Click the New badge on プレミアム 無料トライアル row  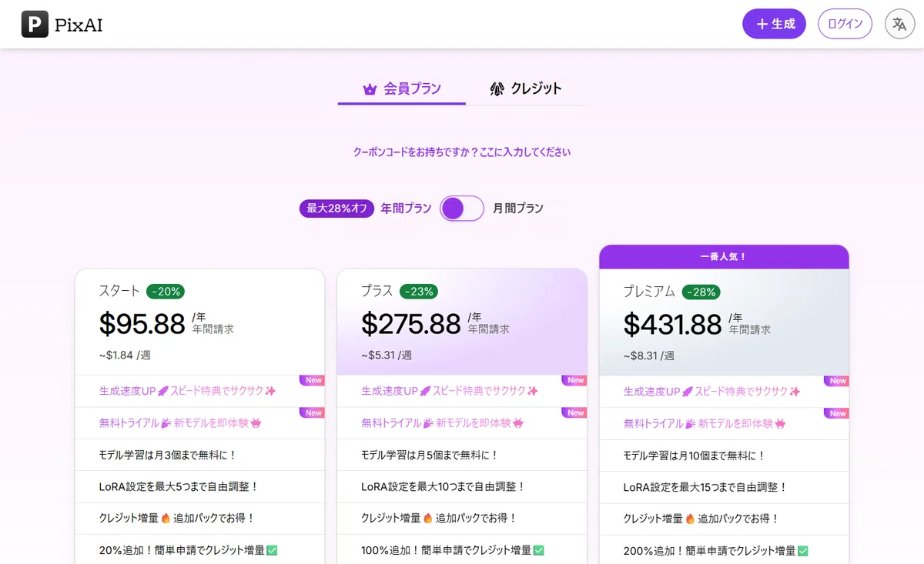(x=837, y=412)
